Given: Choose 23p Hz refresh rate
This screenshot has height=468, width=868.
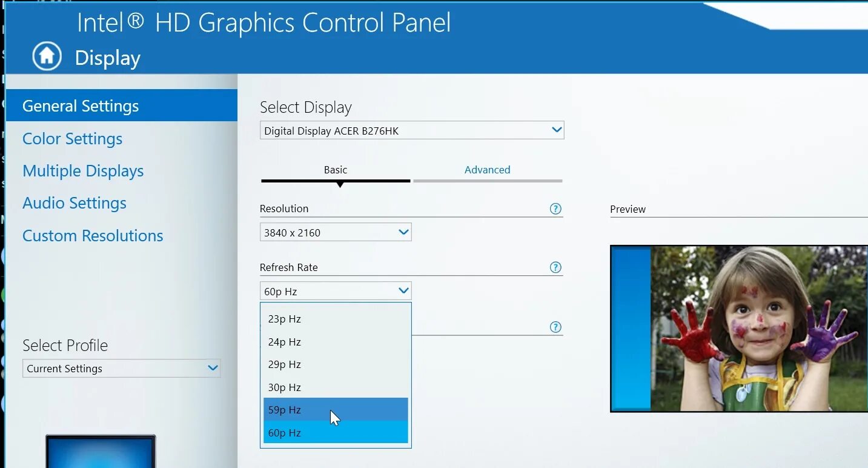Looking at the screenshot, I should pyautogui.click(x=336, y=319).
